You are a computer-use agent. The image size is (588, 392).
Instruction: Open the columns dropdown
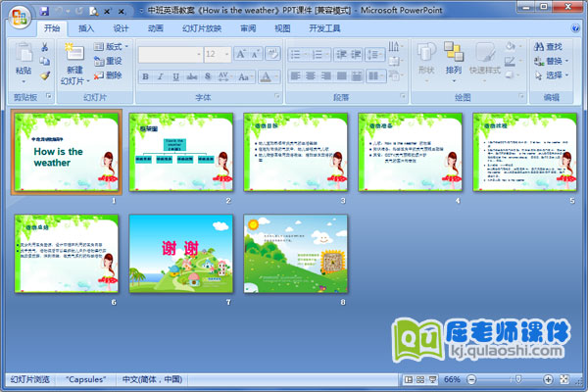(375, 76)
